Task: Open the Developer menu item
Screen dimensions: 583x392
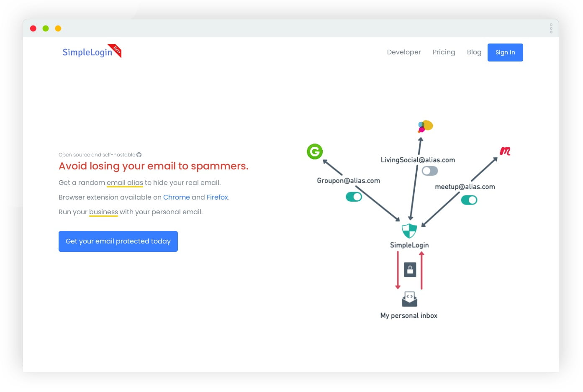Action: click(x=404, y=52)
